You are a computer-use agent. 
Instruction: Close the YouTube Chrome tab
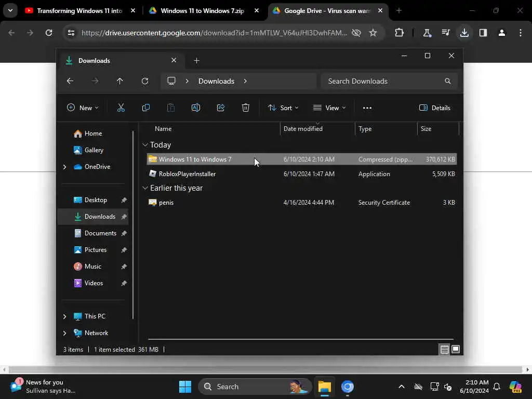[133, 10]
